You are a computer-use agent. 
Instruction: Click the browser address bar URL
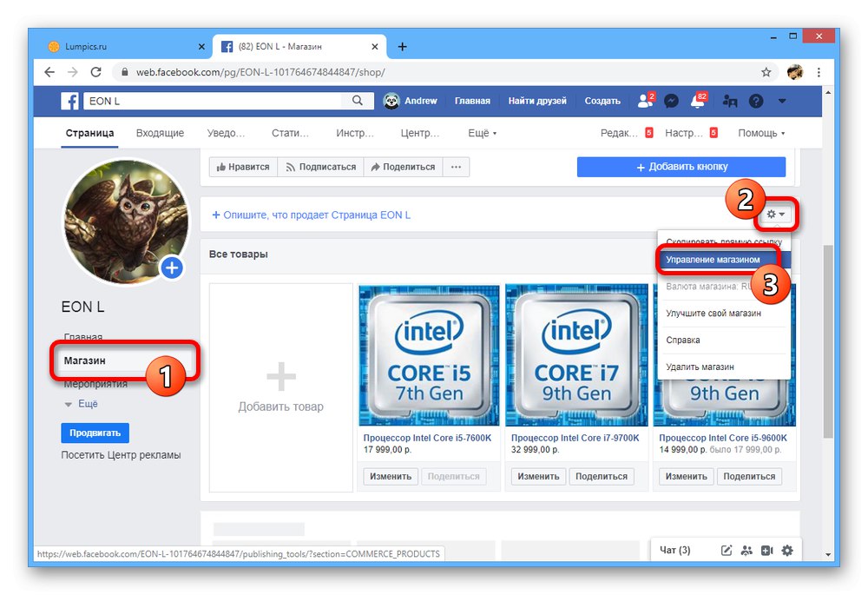pyautogui.click(x=260, y=72)
